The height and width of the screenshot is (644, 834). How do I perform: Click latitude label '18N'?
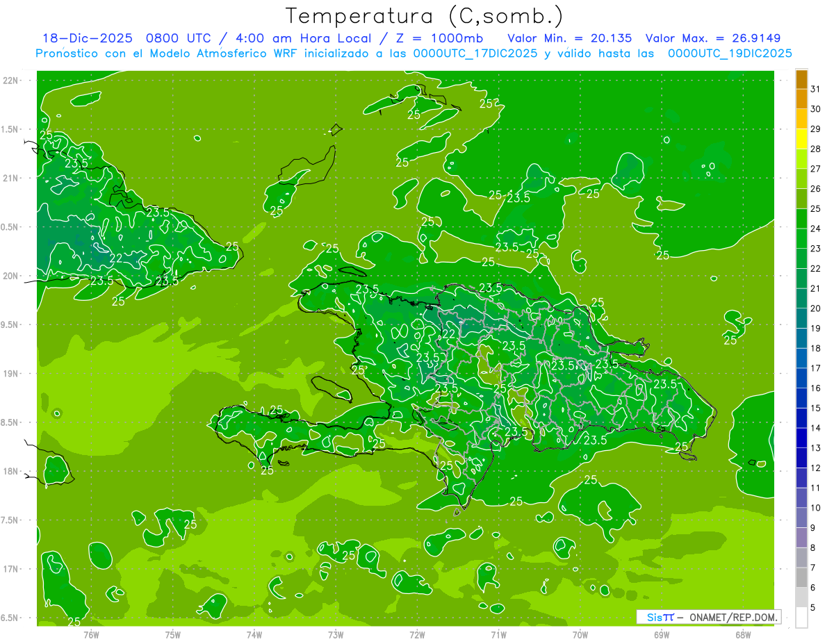click(x=11, y=471)
